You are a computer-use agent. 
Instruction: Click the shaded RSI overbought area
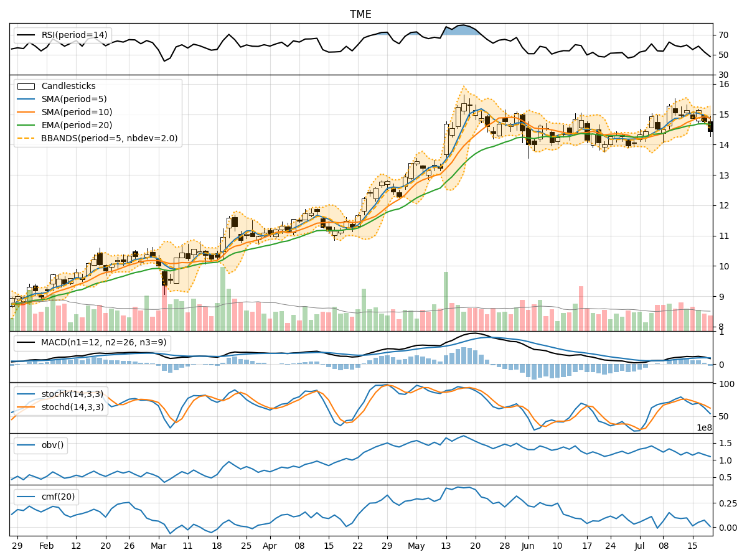[x=462, y=30]
